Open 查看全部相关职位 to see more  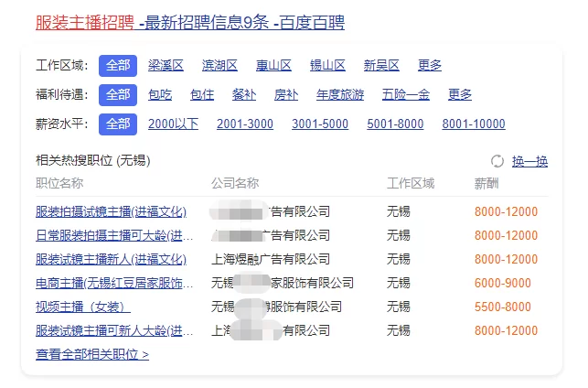pyautogui.click(x=91, y=354)
